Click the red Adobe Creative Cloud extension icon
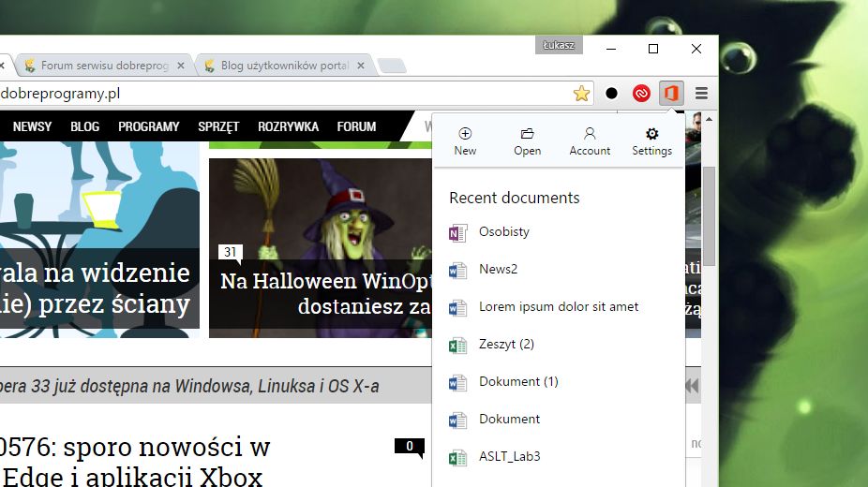 click(x=641, y=94)
